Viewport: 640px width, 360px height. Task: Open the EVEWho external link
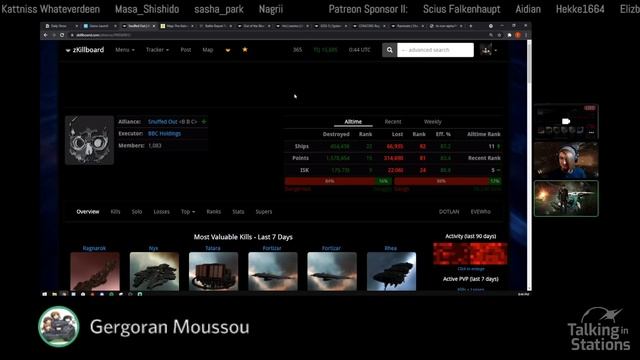(481, 211)
